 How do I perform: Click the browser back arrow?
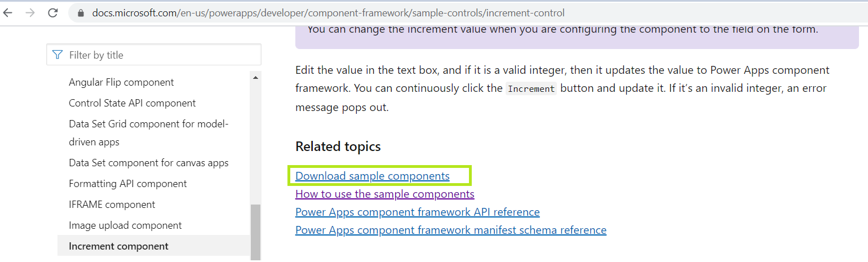tap(8, 12)
